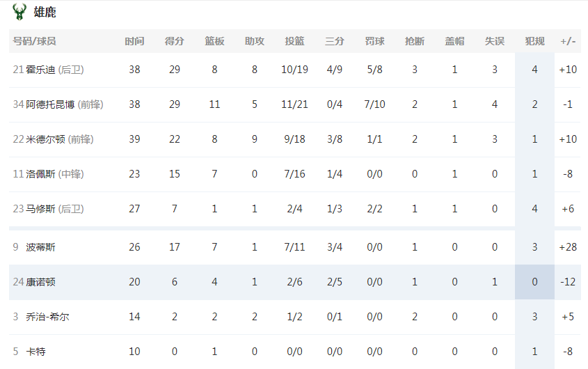588x369 pixels.
Task: Click the 犯规 column header
Action: [534, 41]
